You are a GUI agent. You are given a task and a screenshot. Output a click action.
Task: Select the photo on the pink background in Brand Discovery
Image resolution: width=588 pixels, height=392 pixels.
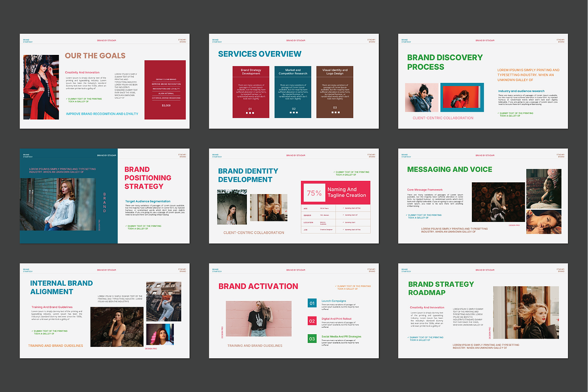point(422,97)
